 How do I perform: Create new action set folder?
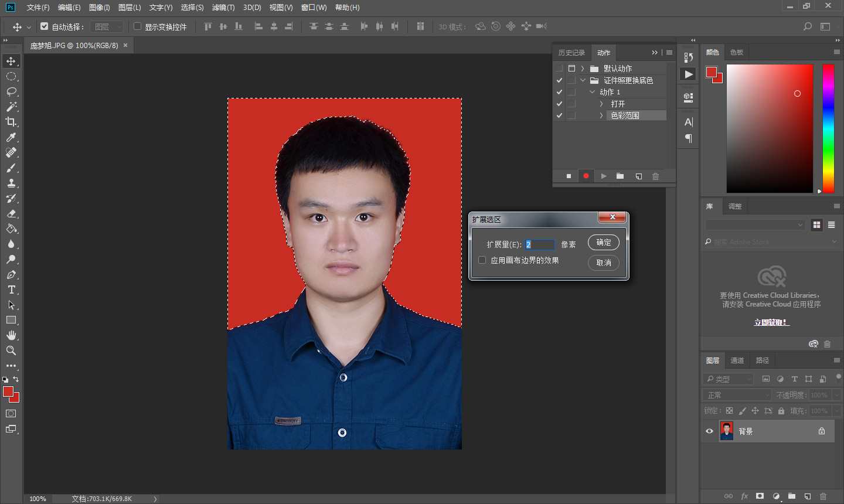click(x=620, y=176)
